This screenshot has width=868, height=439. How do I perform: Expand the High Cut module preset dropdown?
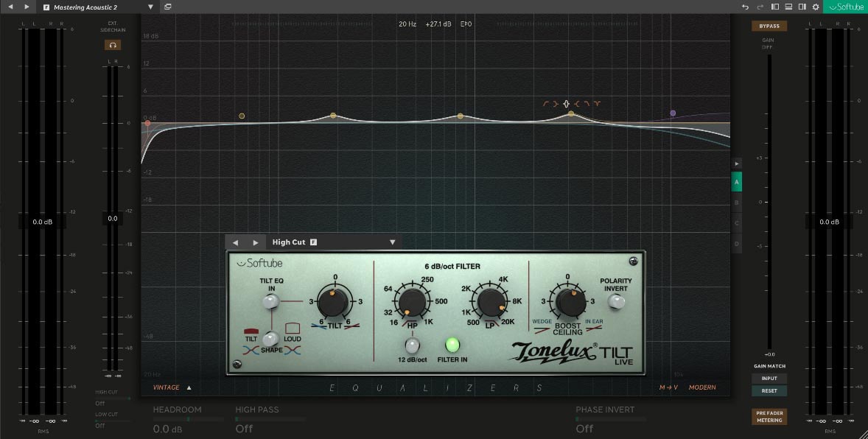(392, 242)
